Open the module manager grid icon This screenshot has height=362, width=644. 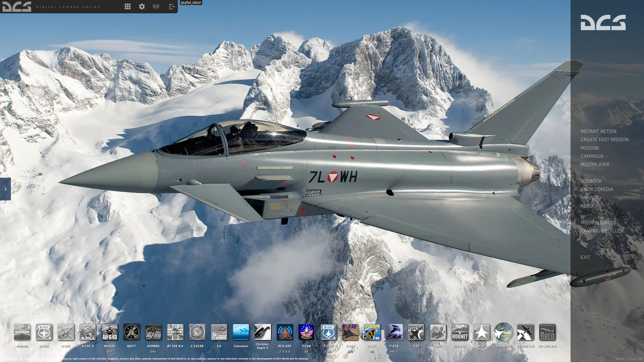[128, 7]
